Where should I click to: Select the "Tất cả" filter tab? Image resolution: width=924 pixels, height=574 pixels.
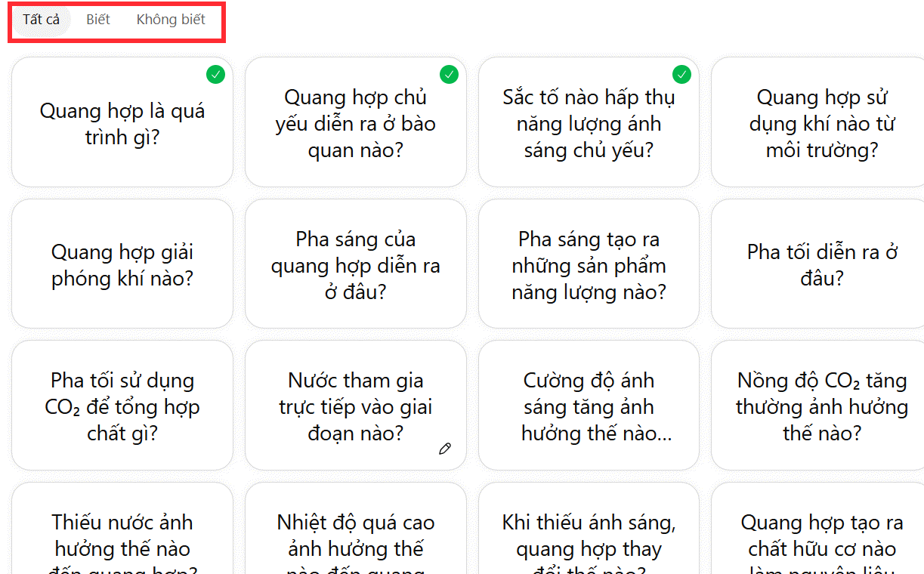41,20
